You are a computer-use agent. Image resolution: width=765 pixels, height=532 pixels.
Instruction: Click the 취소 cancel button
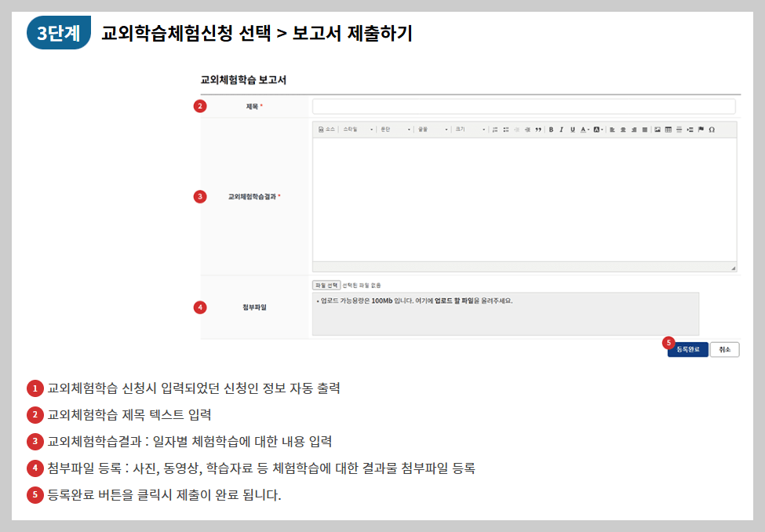pos(723,349)
